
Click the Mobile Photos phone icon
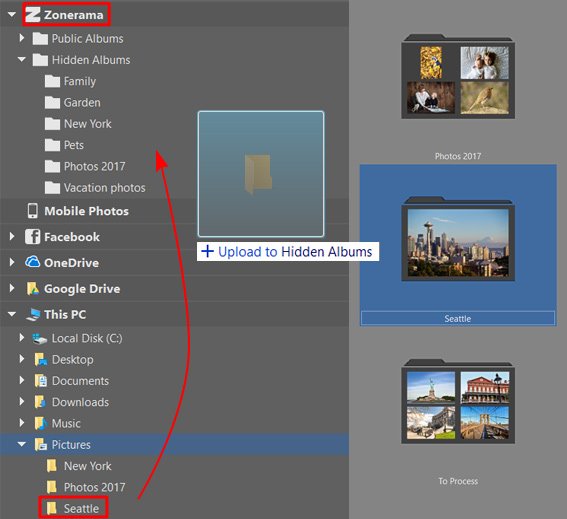[33, 211]
